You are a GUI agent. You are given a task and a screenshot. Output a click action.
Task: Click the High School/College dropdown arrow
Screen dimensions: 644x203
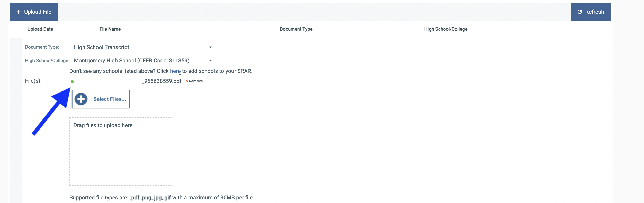coord(210,61)
